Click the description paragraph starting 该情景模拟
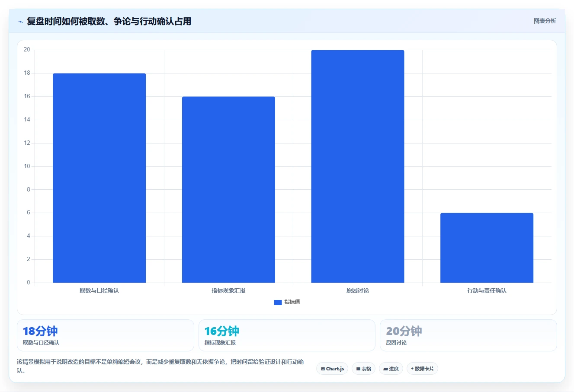The height and width of the screenshot is (392, 574). pyautogui.click(x=160, y=366)
